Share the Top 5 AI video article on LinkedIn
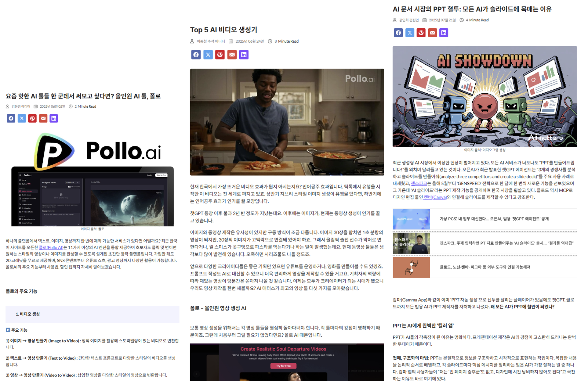Image resolution: width=588 pixels, height=381 pixels. point(244,55)
